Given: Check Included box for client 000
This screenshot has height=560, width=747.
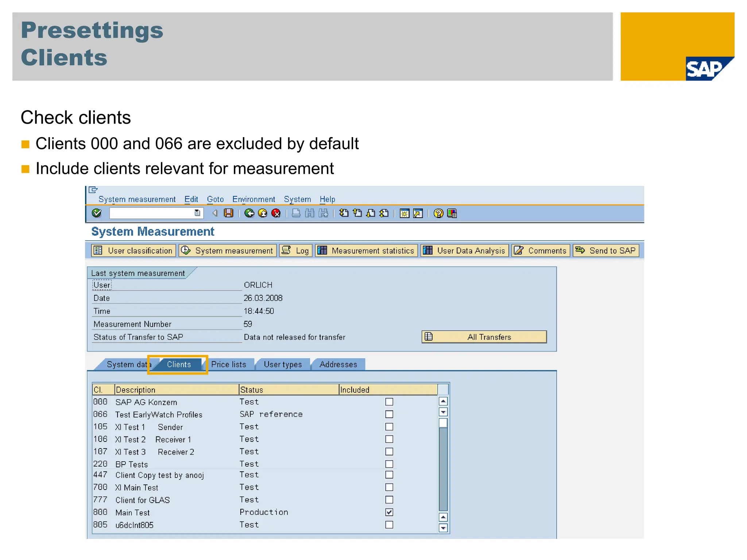Looking at the screenshot, I should (x=389, y=402).
